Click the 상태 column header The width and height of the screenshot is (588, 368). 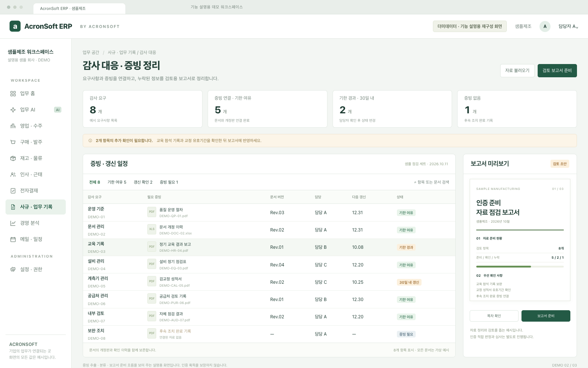400,197
